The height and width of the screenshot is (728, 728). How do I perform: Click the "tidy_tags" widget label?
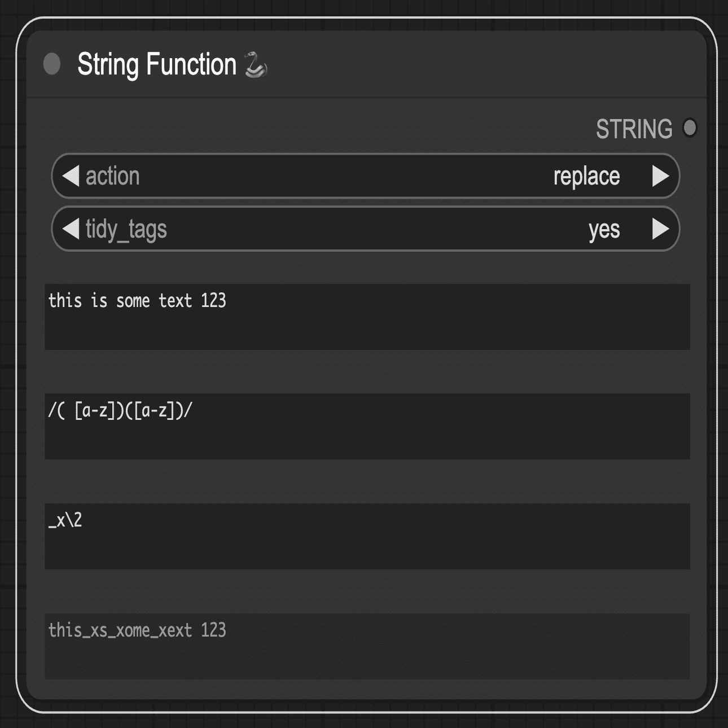(x=126, y=230)
